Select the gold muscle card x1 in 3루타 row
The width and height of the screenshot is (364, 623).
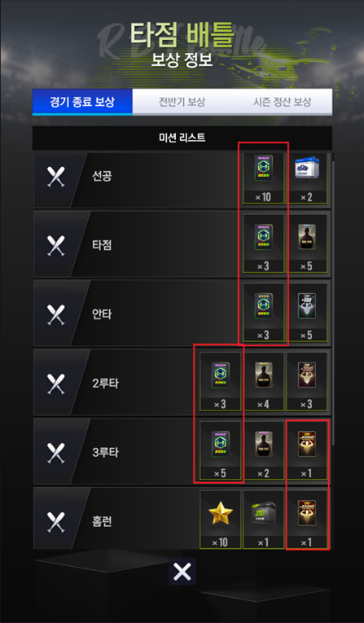[306, 450]
